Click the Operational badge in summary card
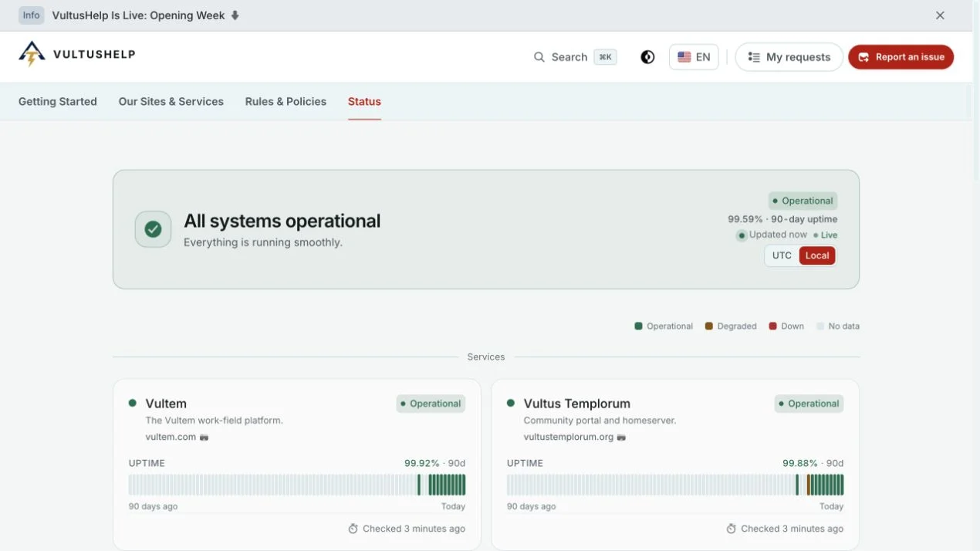This screenshot has height=551, width=980. pyautogui.click(x=803, y=201)
